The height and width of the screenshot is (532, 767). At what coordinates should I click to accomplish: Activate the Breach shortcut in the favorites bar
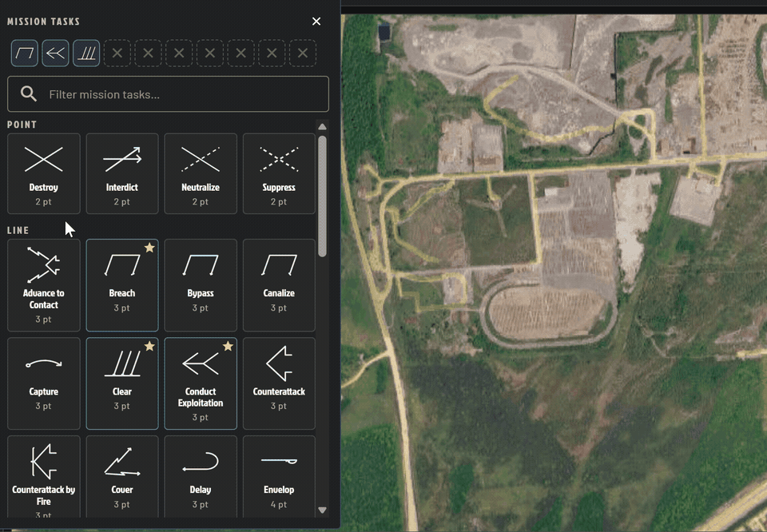tap(25, 53)
